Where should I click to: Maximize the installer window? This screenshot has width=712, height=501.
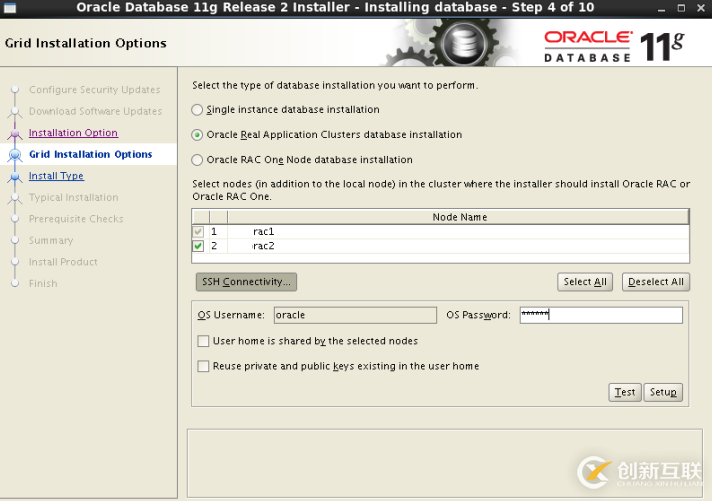(681, 8)
